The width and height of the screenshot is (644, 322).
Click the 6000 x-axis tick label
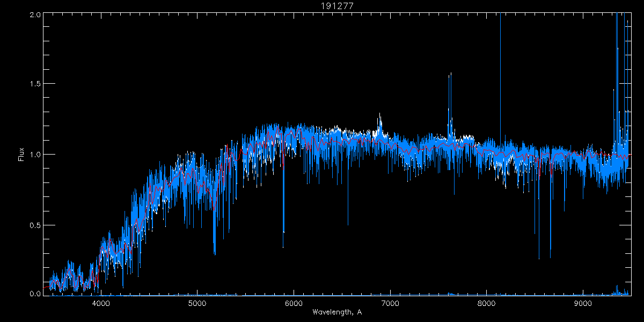click(x=294, y=303)
